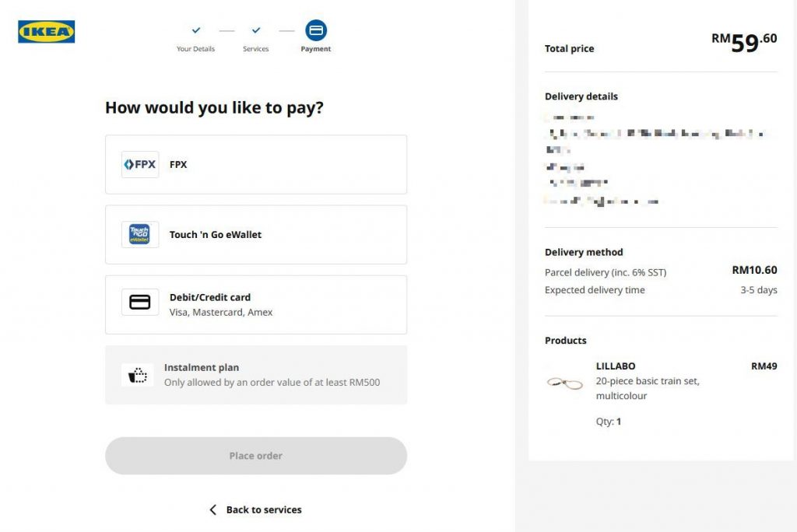
Task: Select the Instalment plan option
Action: pos(255,375)
